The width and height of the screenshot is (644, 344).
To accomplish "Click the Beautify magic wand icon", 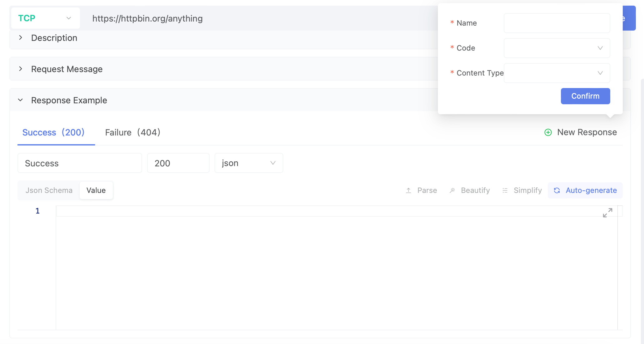I will pos(452,190).
